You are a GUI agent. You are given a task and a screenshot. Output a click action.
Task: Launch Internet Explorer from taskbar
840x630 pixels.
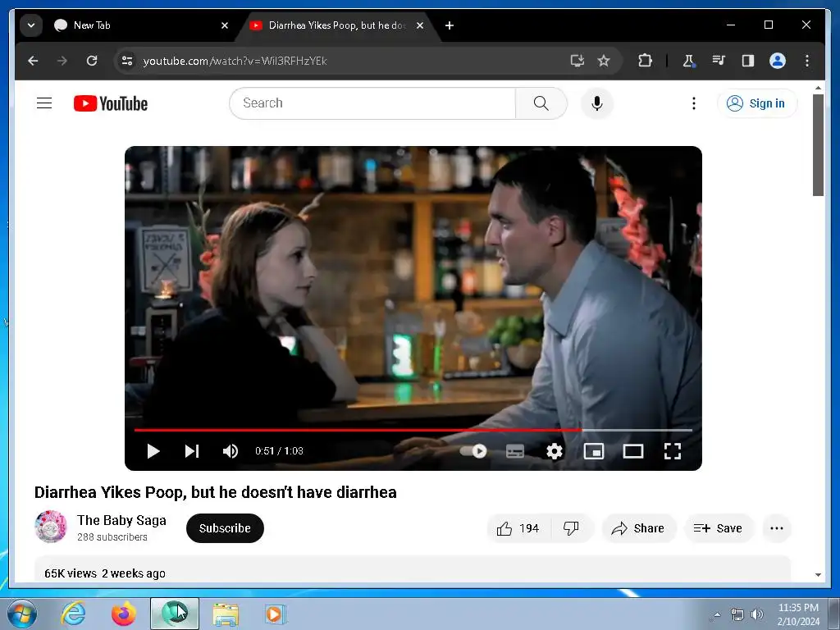tap(73, 614)
